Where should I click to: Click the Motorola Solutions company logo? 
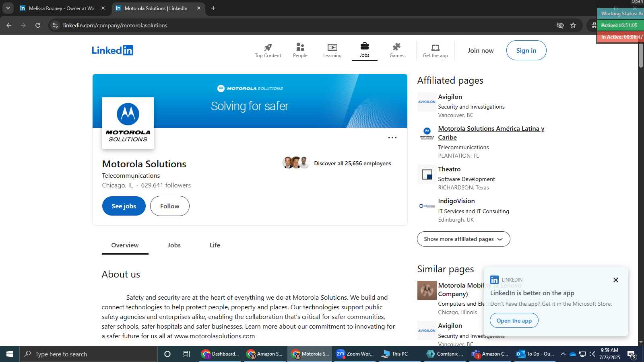(128, 123)
